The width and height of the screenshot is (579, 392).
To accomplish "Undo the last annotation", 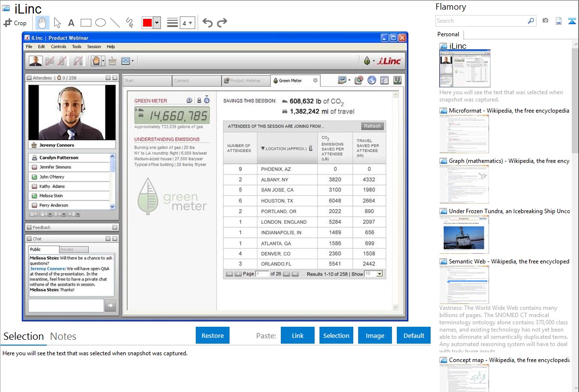I will click(207, 23).
